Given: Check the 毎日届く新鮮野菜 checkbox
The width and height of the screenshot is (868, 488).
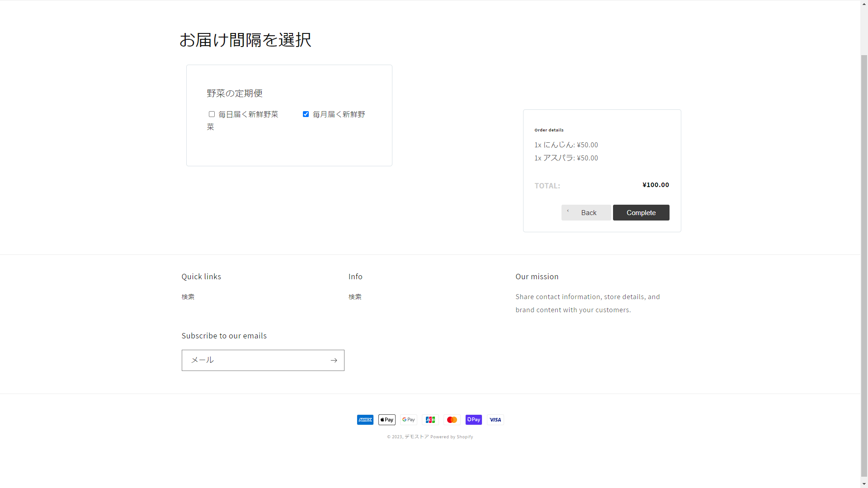Looking at the screenshot, I should click(212, 114).
